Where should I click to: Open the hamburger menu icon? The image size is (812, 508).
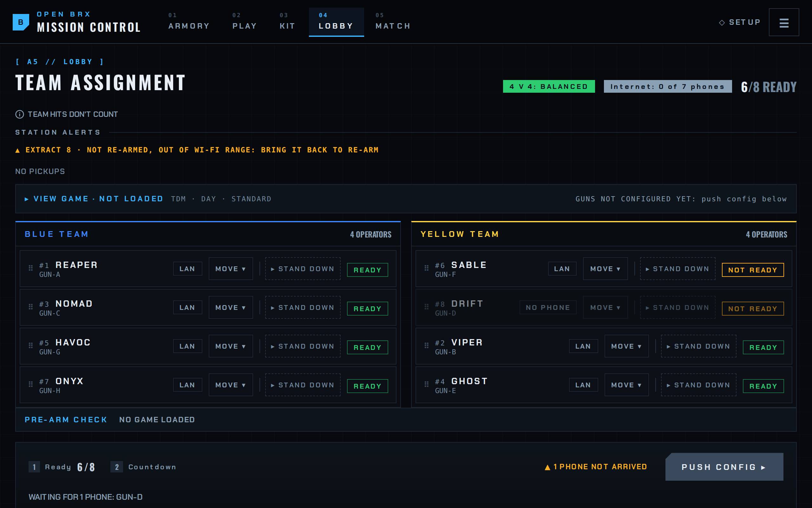(784, 22)
